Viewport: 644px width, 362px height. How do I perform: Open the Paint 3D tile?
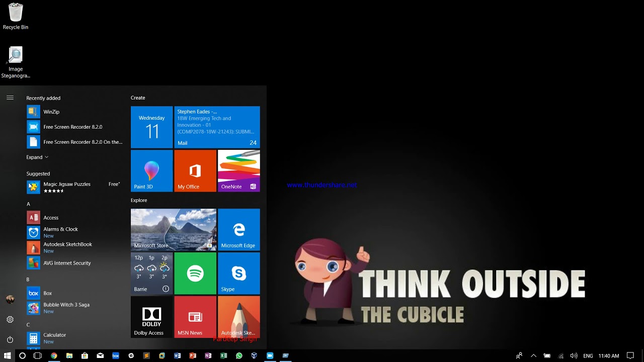pyautogui.click(x=151, y=171)
